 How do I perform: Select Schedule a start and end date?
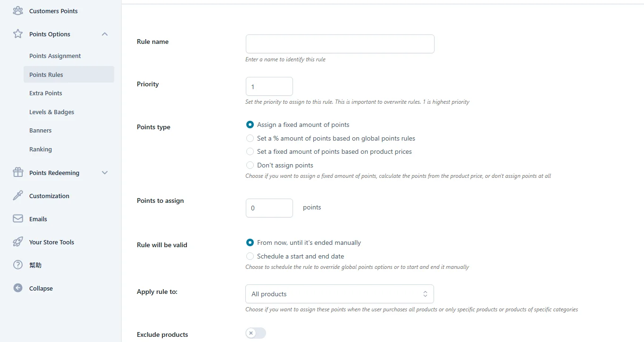(x=250, y=256)
